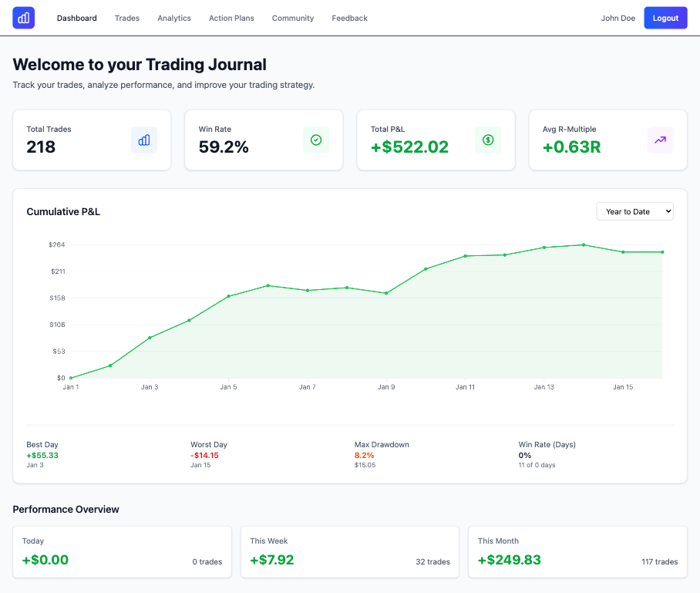The height and width of the screenshot is (593, 700).
Task: Navigate to Action Plans
Action: [x=231, y=18]
